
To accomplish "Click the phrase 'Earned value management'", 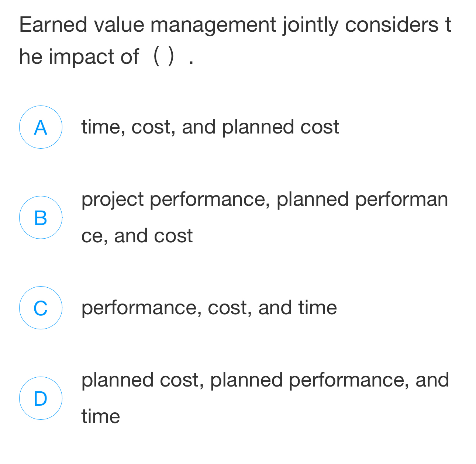I will click(x=146, y=25).
